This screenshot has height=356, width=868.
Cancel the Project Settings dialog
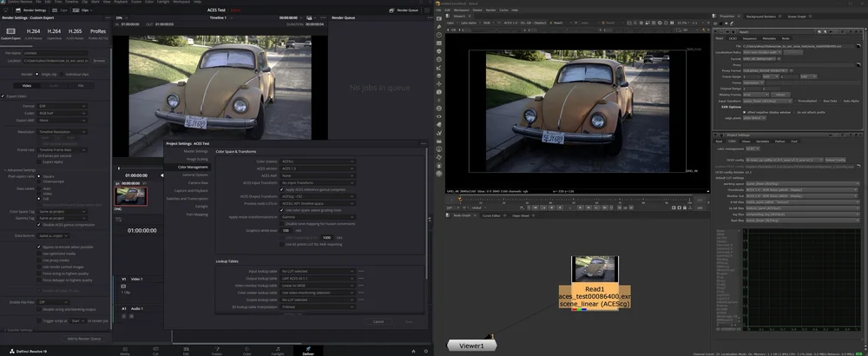(x=378, y=321)
